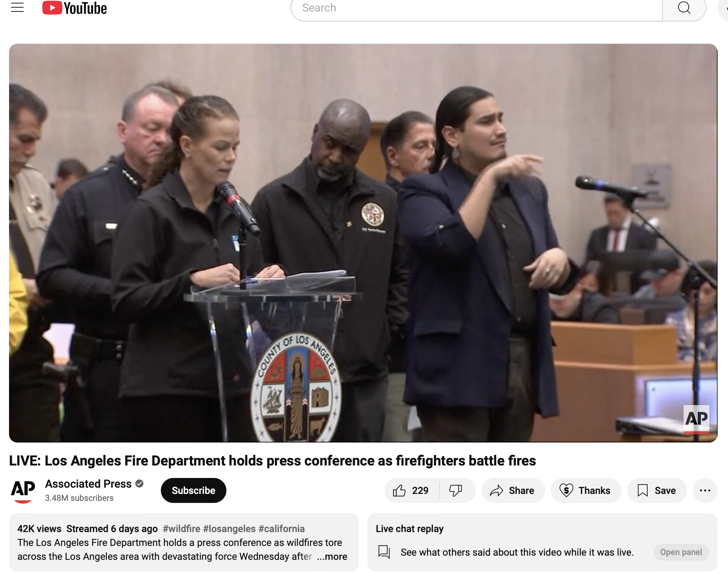The image size is (728, 573).
Task: Open the three-dot more actions menu
Action: coord(705,490)
